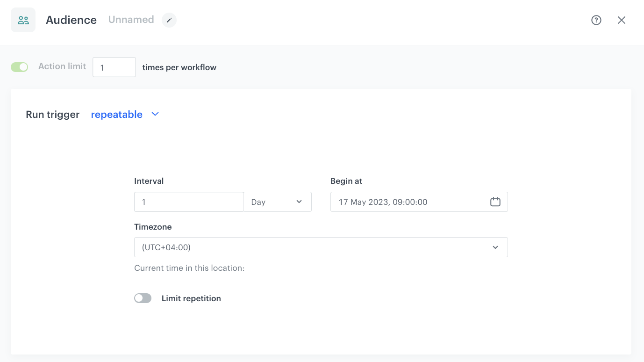Image resolution: width=644 pixels, height=362 pixels.
Task: Click the arrow in the Day selector
Action: [299, 202]
